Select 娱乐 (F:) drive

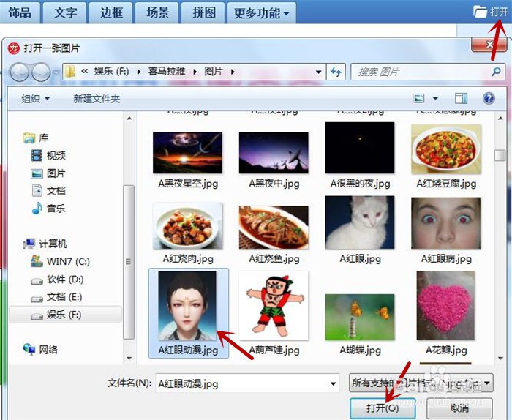[x=65, y=315]
